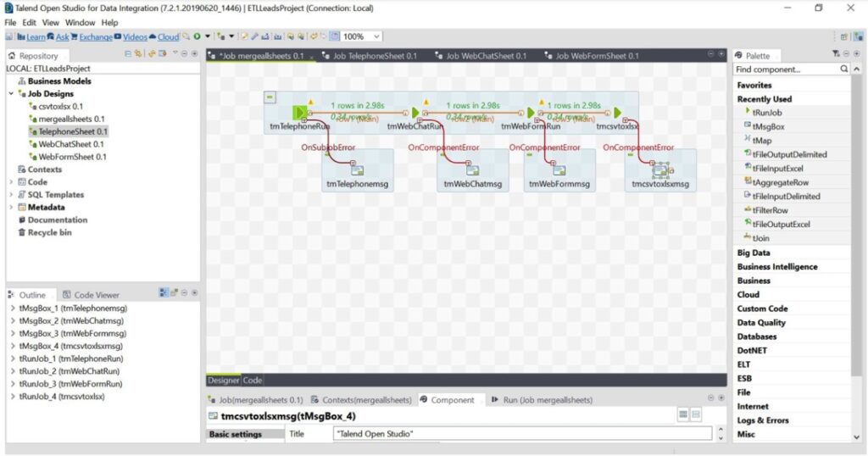Choose tFileOutputExcel in the palette
This screenshot has height=456, width=868.
pos(781,224)
